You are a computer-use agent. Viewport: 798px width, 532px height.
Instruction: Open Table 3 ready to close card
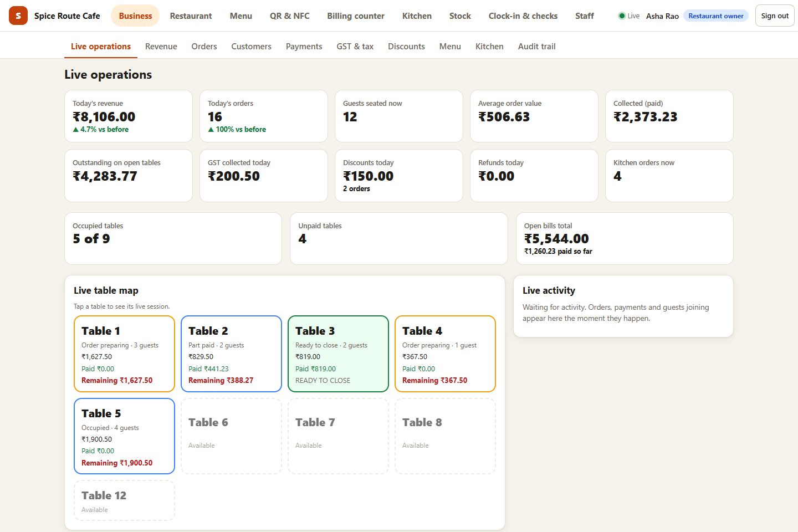point(338,354)
